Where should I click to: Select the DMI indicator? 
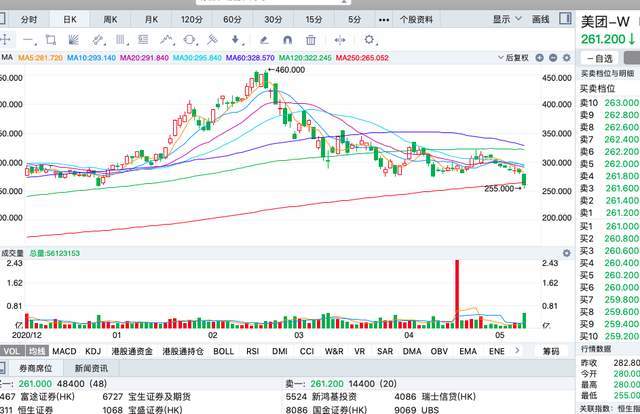(280, 351)
